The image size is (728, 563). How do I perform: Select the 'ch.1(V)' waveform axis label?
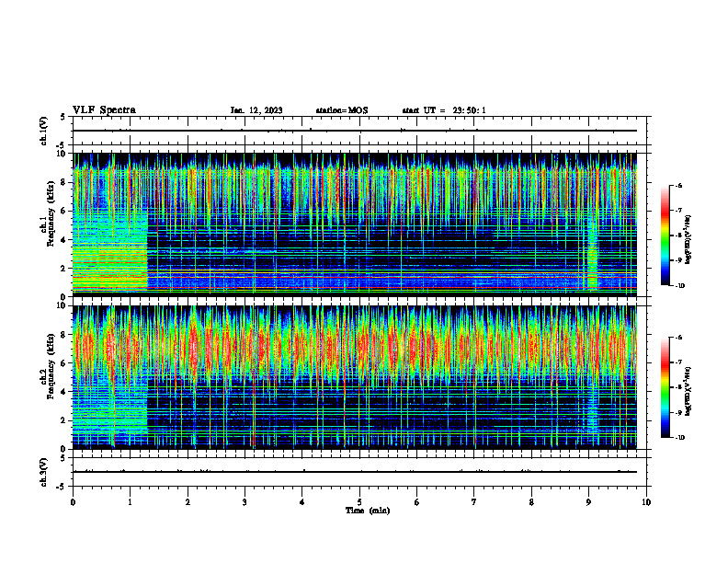[x=43, y=131]
